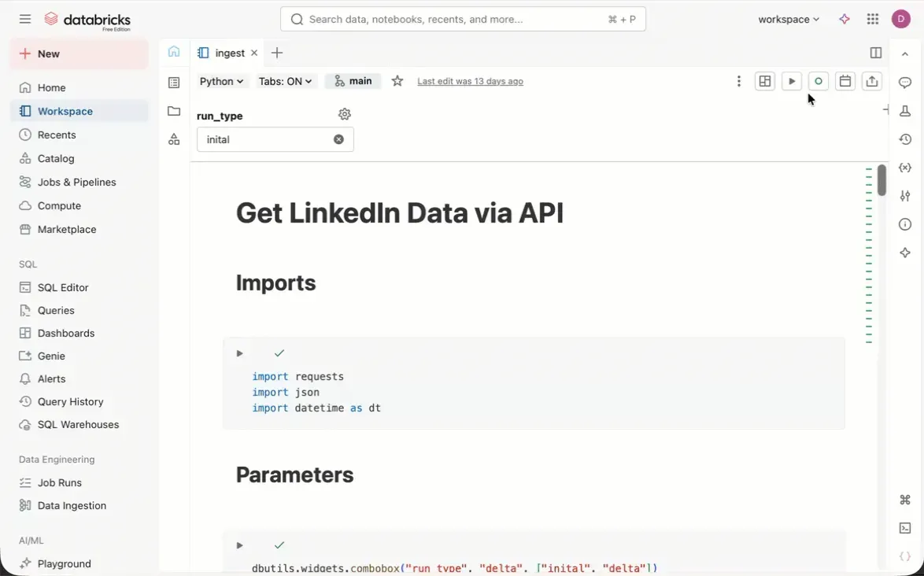The width and height of the screenshot is (924, 576).
Task: Open the comments panel icon
Action: (905, 83)
